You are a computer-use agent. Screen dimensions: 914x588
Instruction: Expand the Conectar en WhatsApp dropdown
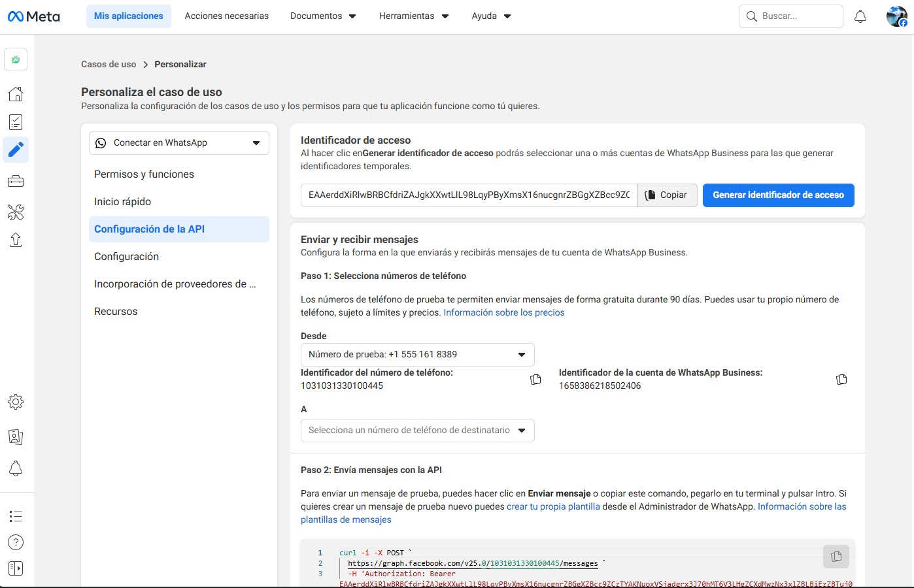[x=178, y=143]
